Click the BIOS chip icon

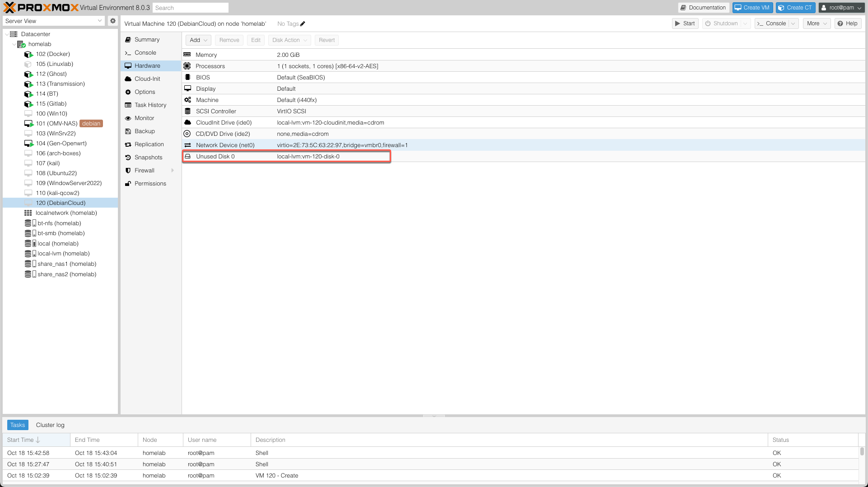pos(187,77)
